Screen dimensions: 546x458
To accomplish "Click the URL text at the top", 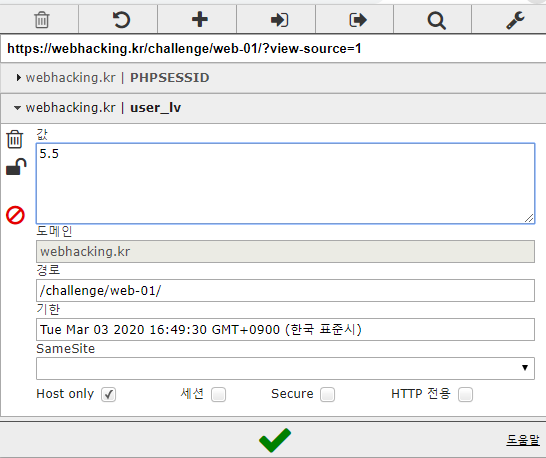I will (184, 48).
